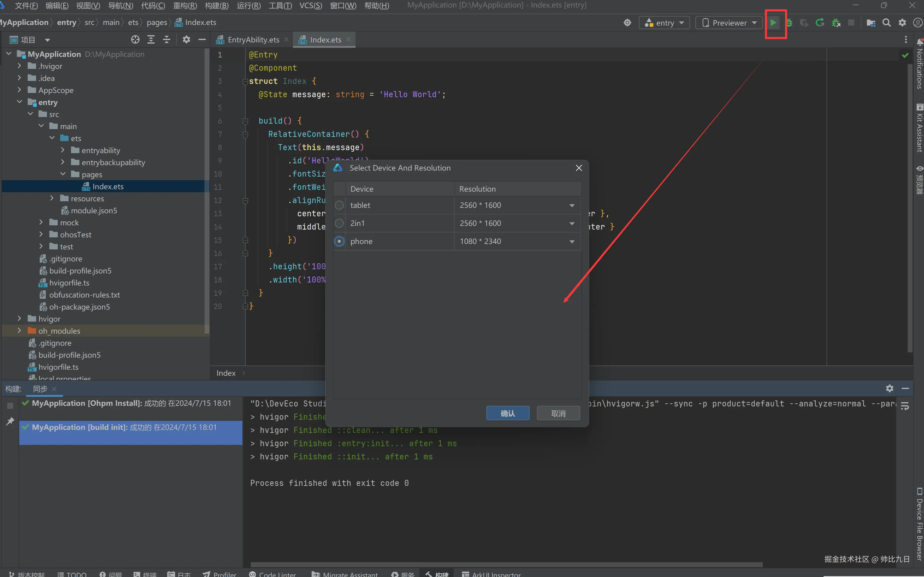This screenshot has height=577, width=924.
Task: Click the Stop square icon in toolbar
Action: click(x=851, y=23)
